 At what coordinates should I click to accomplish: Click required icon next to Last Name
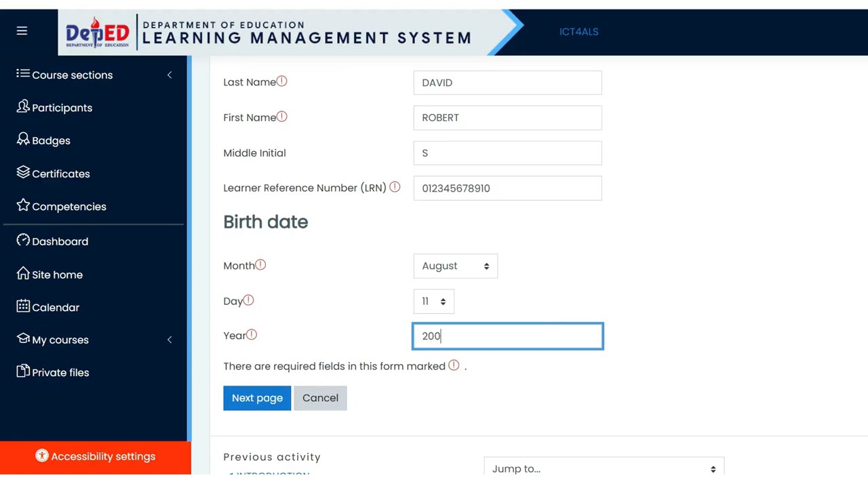click(x=282, y=81)
